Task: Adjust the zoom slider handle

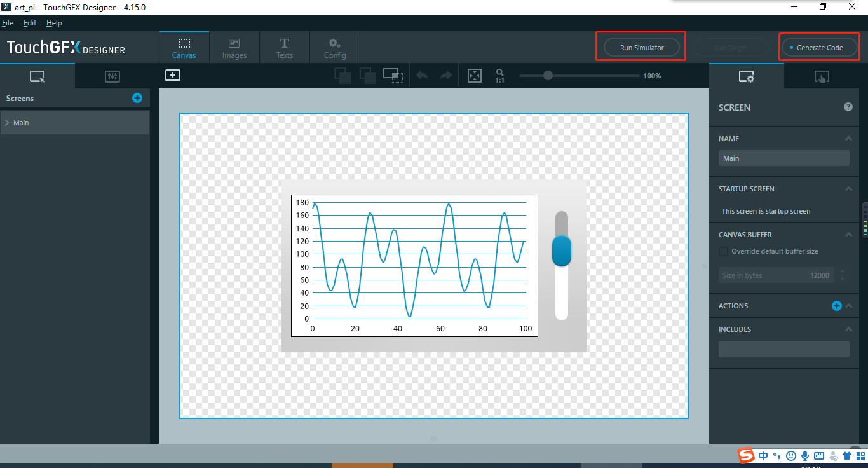Action: click(548, 76)
